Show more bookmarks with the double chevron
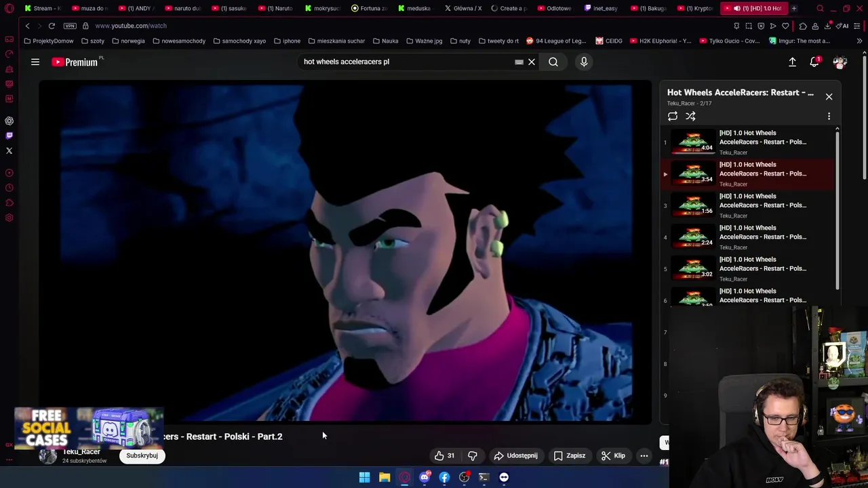Screen dimensions: 868x488 [x=859, y=41]
